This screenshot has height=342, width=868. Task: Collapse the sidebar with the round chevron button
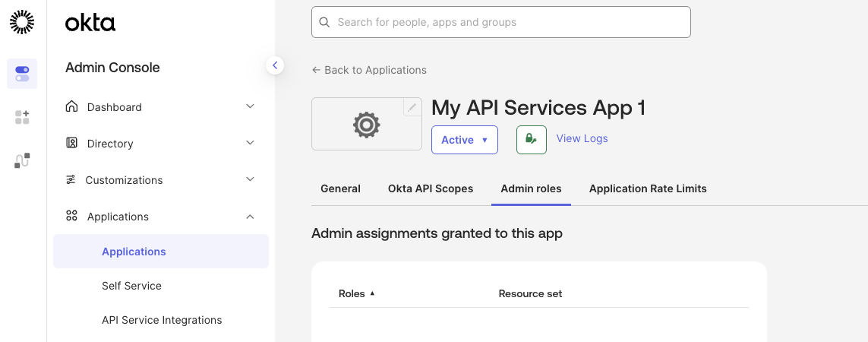(x=275, y=65)
